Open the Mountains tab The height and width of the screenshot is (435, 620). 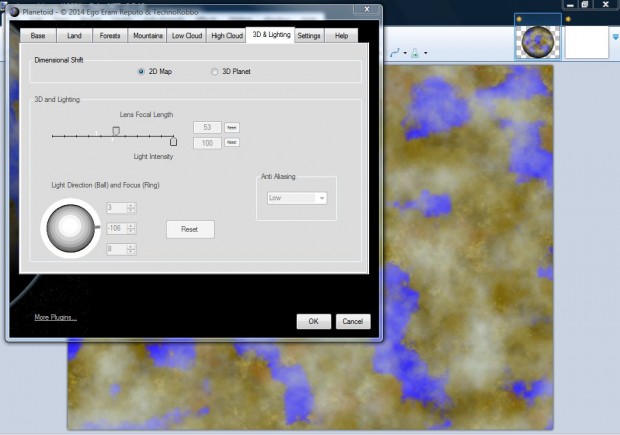click(x=148, y=36)
